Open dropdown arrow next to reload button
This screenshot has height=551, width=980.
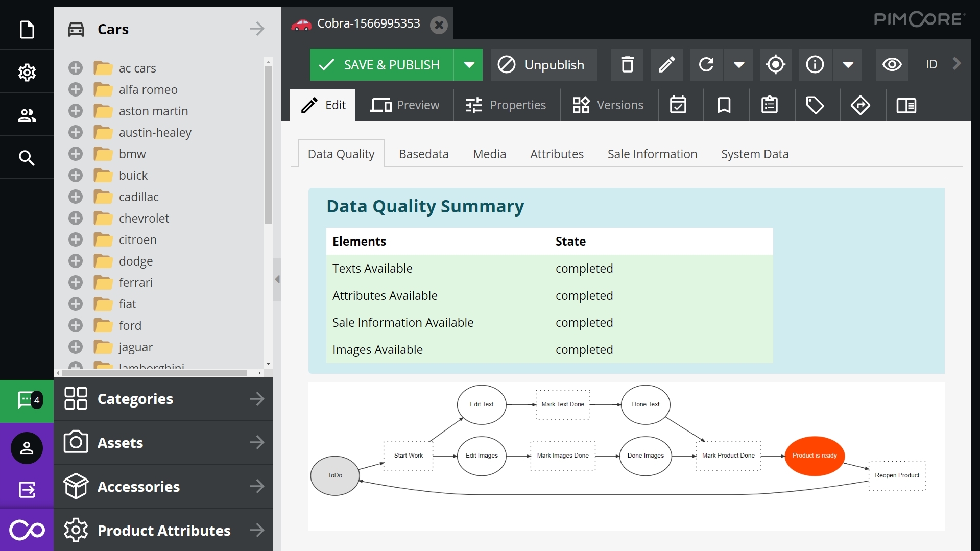pos(738,65)
